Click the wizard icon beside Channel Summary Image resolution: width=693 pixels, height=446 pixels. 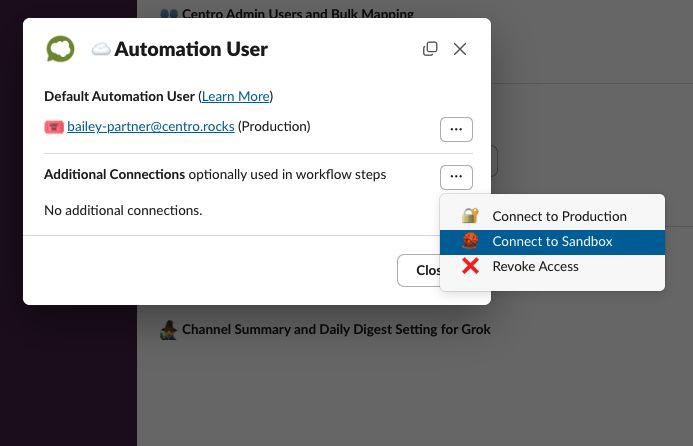pyautogui.click(x=168, y=330)
